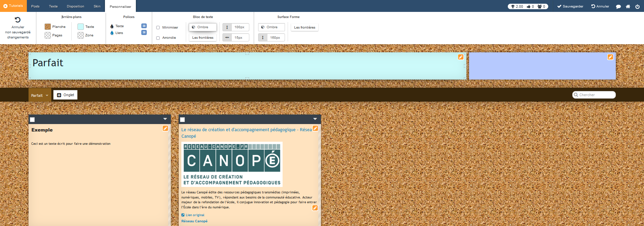Switch to the Texte tab
The image size is (644, 226).
click(53, 6)
